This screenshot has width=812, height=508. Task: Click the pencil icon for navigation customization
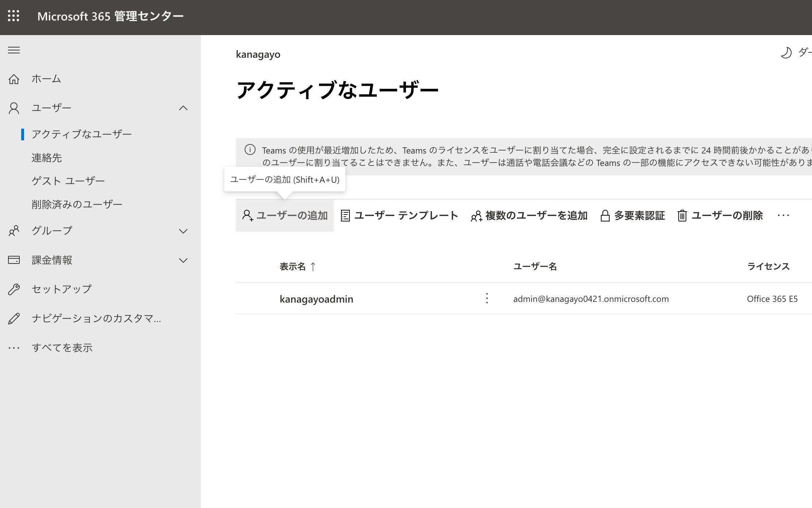tap(14, 318)
